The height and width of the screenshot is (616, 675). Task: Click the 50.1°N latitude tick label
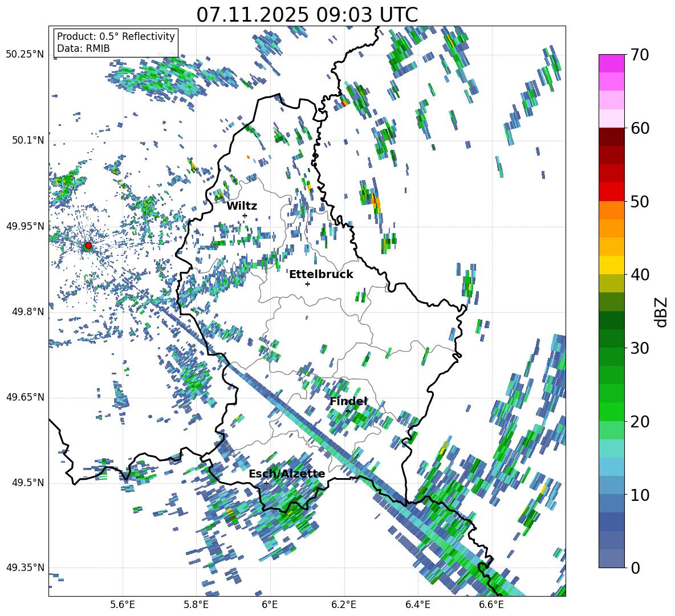(27, 140)
